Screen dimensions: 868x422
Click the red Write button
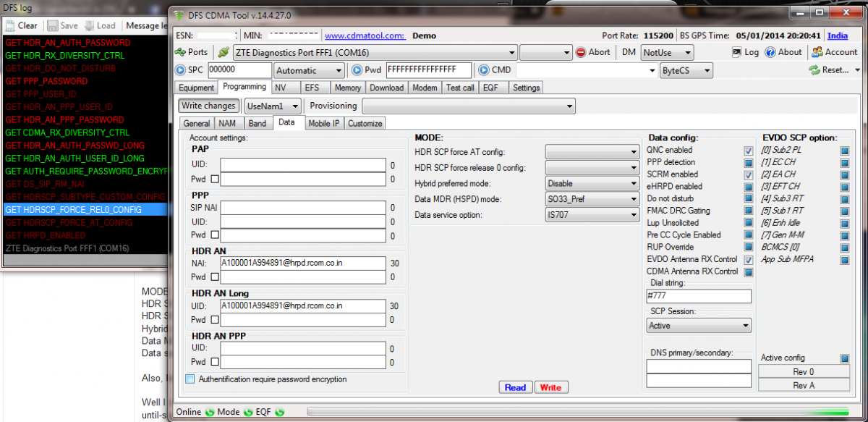coord(550,387)
